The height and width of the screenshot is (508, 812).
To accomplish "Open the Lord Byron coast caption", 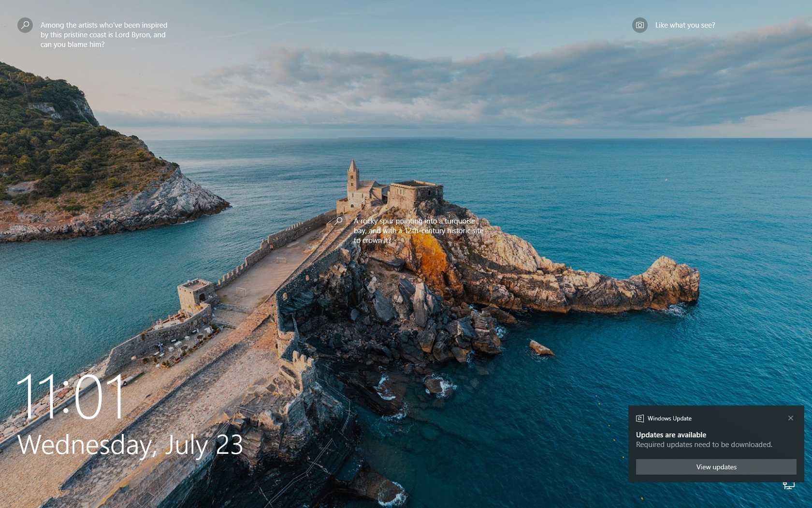I will [x=104, y=34].
